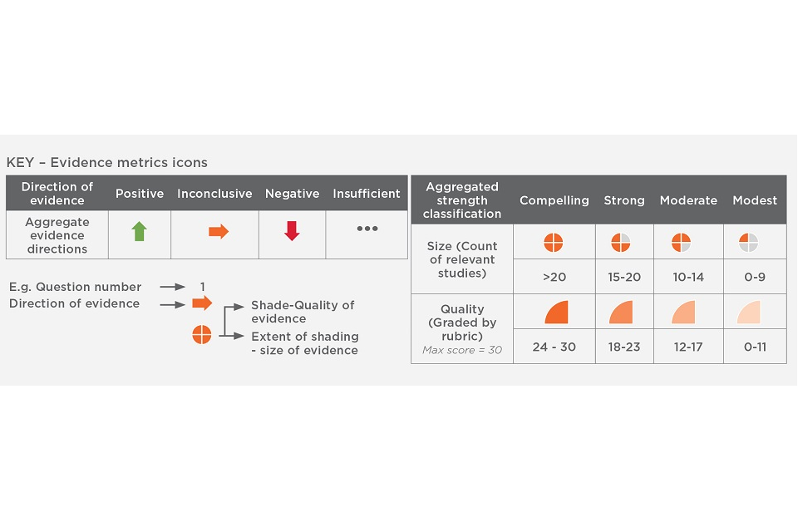Screen dimensions: 798x532
Task: Click the >20 size value cell
Action: click(554, 277)
